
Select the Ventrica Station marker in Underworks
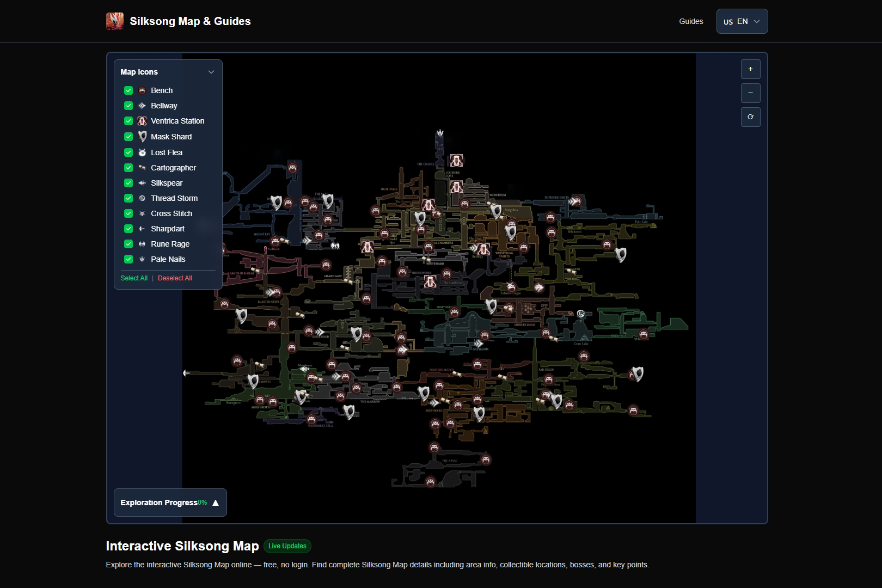coord(430,281)
